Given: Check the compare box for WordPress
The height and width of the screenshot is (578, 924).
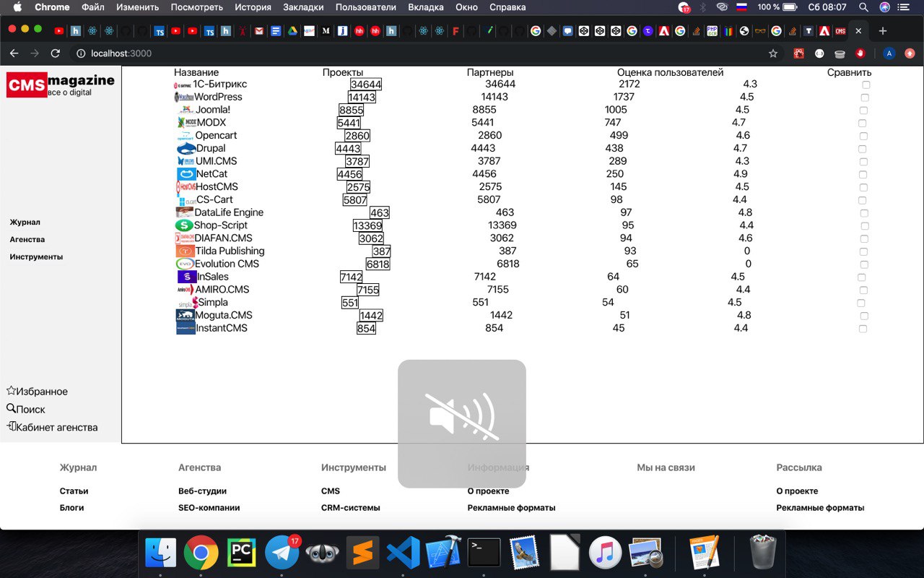Looking at the screenshot, I should [865, 98].
